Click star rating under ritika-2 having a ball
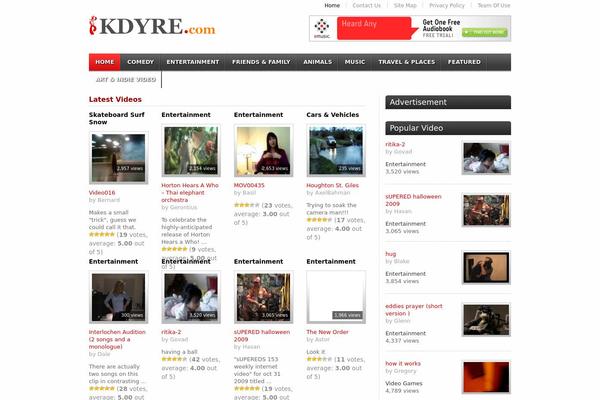This screenshot has height=400, width=600. (x=174, y=359)
